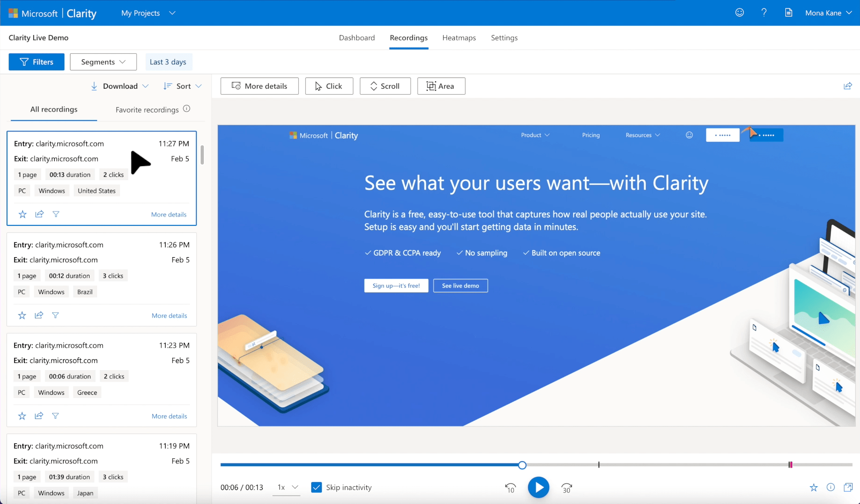Open the Segments dropdown
Screen dimensions: 860x504
103,62
